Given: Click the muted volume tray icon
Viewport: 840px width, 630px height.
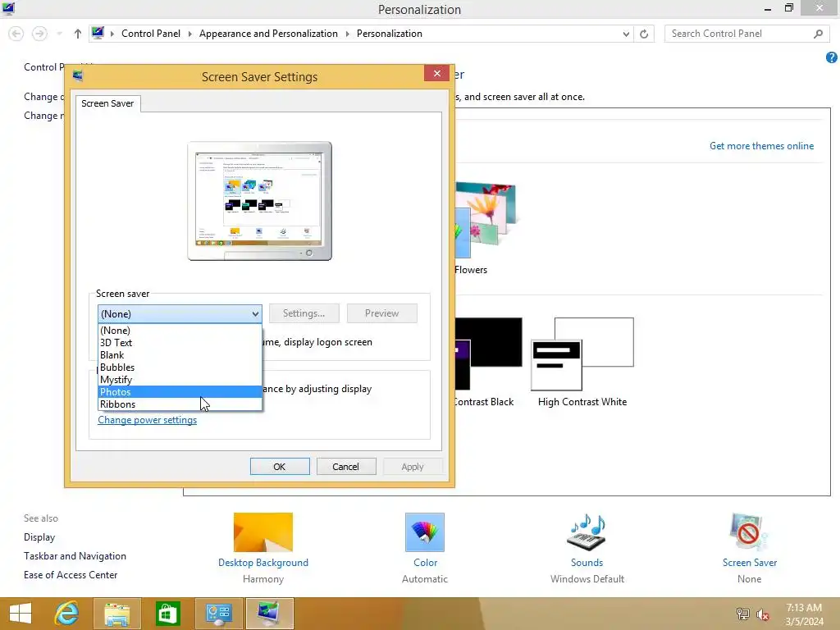Looking at the screenshot, I should tap(763, 614).
